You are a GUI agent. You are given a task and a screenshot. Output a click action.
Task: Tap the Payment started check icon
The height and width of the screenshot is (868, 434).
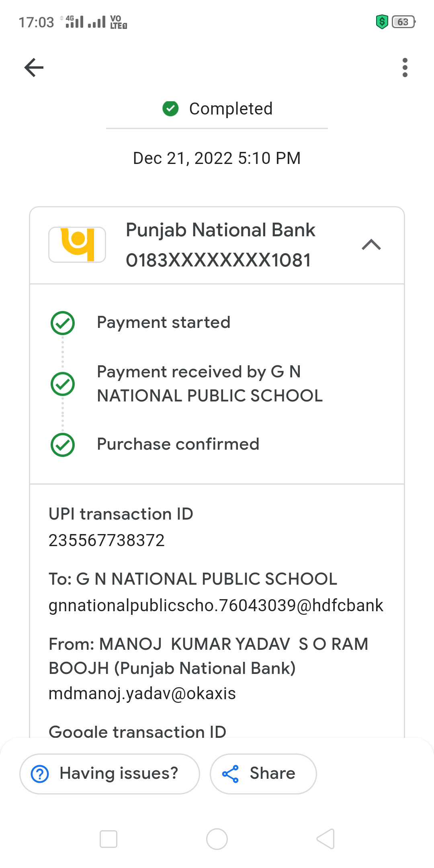click(x=63, y=323)
